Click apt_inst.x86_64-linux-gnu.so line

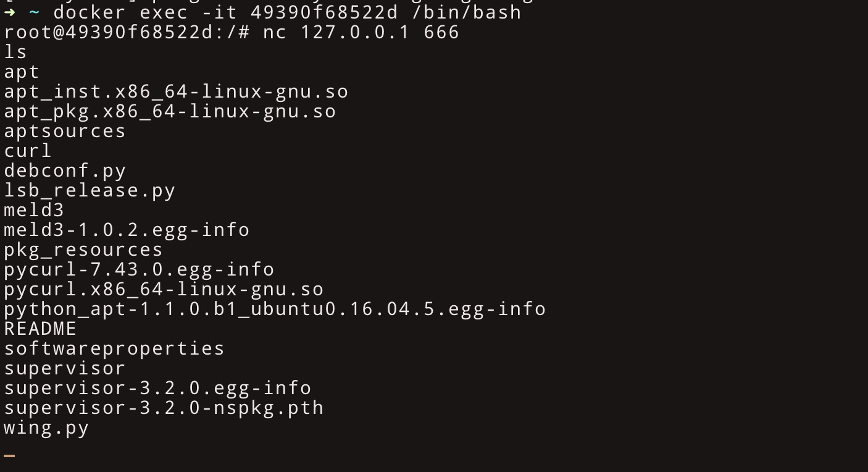176,91
